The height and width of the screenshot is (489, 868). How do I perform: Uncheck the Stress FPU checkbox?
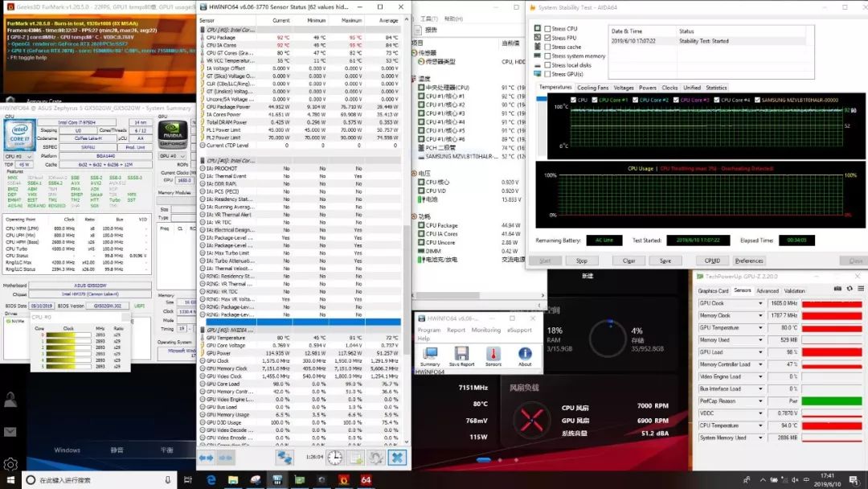(x=548, y=38)
